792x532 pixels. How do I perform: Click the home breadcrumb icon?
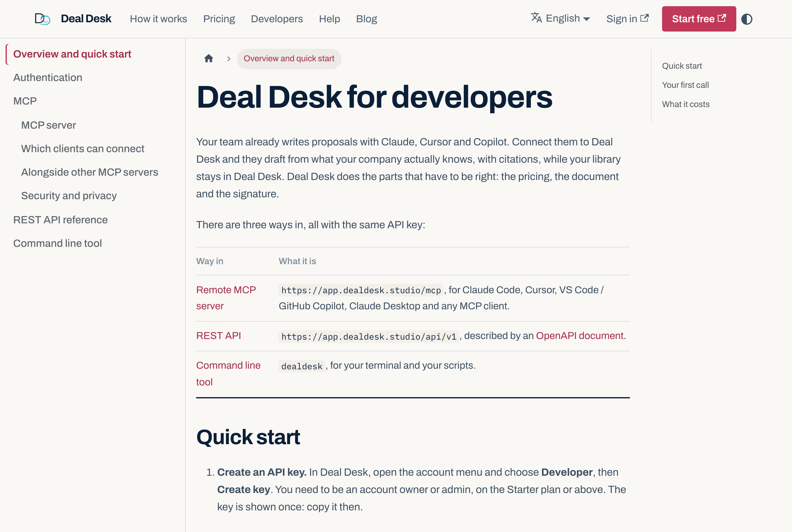coord(209,59)
